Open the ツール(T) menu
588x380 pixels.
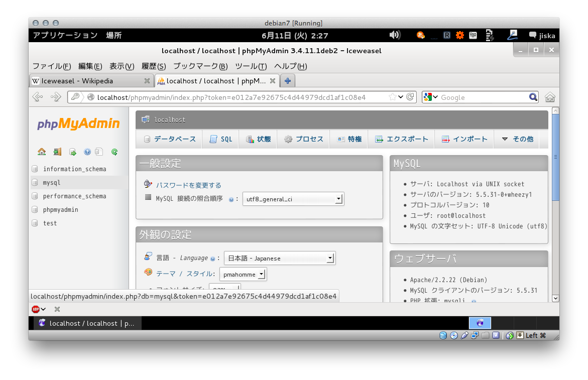[x=251, y=66]
